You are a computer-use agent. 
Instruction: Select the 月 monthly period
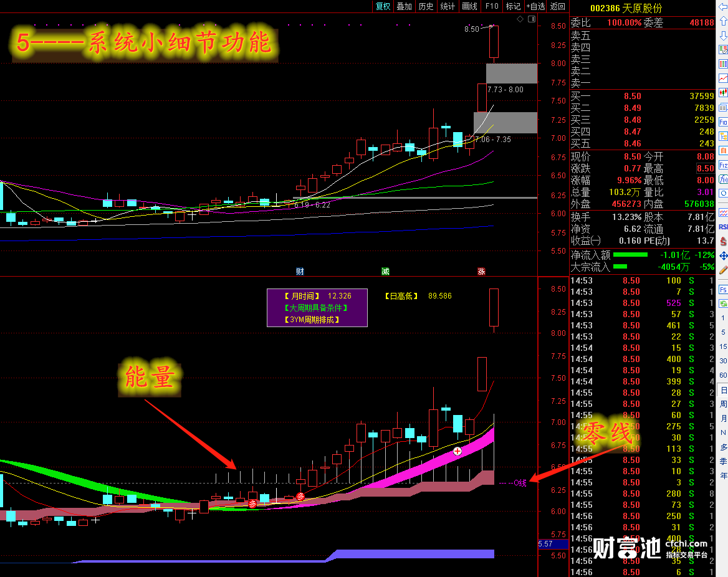point(723,419)
